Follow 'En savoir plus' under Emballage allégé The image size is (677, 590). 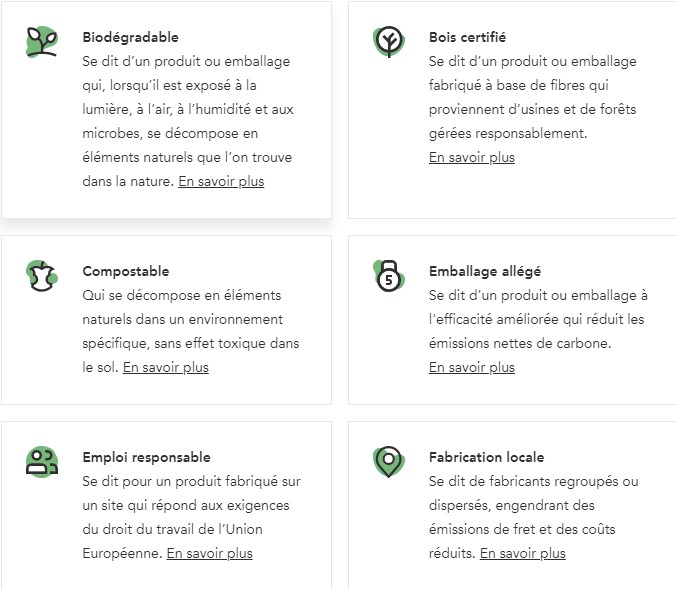pos(472,368)
